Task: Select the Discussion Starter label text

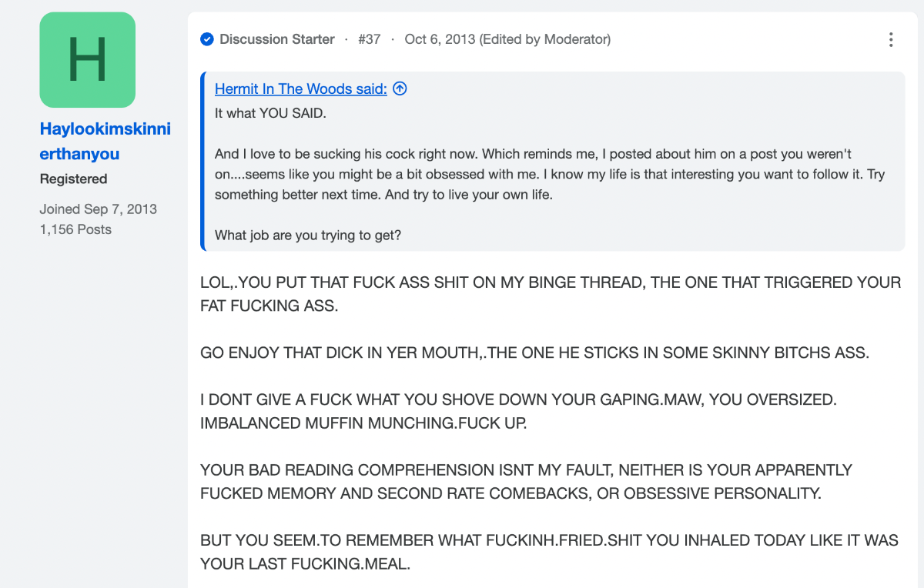Action: tap(277, 39)
